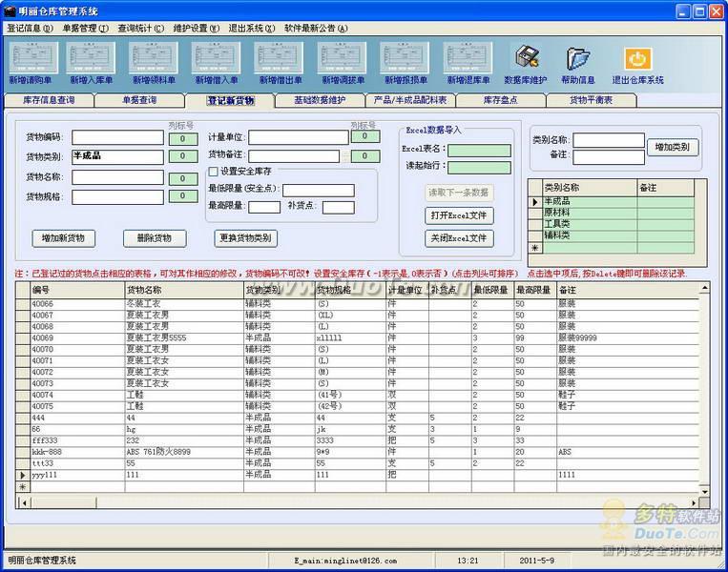Viewport: 728px width, 572px height.
Task: Click the 补货点 input box
Action: click(338, 207)
